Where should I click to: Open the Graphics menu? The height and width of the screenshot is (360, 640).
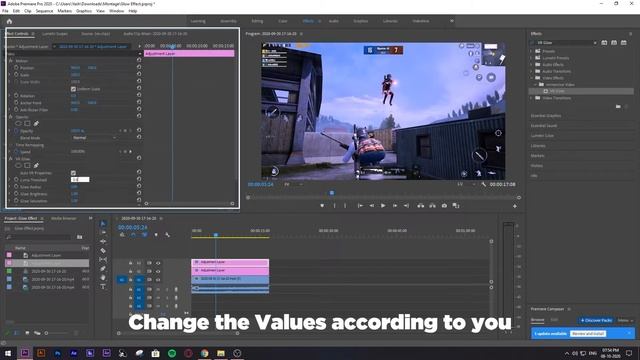[84, 11]
